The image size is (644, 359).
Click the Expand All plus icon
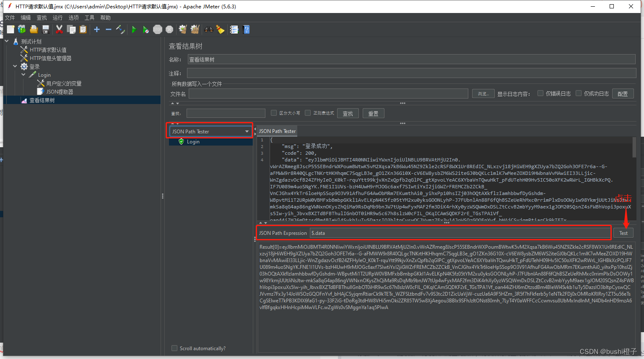(x=97, y=29)
